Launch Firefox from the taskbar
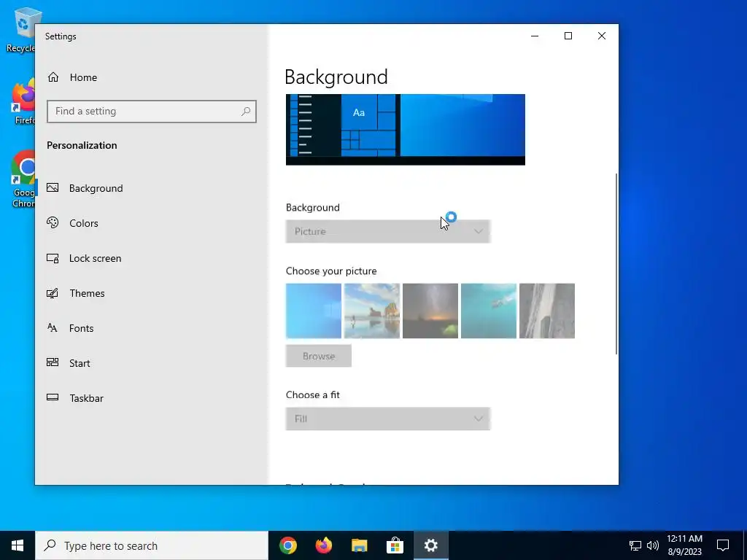The image size is (747, 560). [x=324, y=545]
